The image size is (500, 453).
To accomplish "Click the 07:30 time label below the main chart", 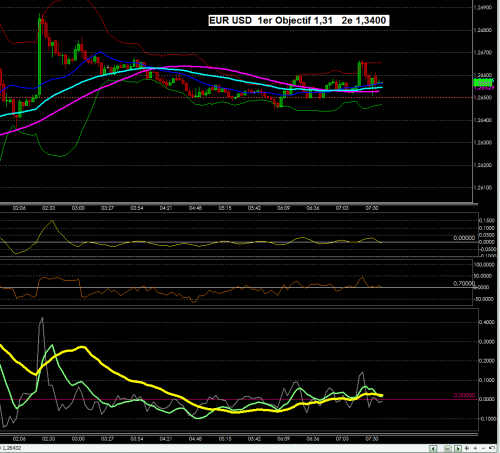I will tap(372, 208).
